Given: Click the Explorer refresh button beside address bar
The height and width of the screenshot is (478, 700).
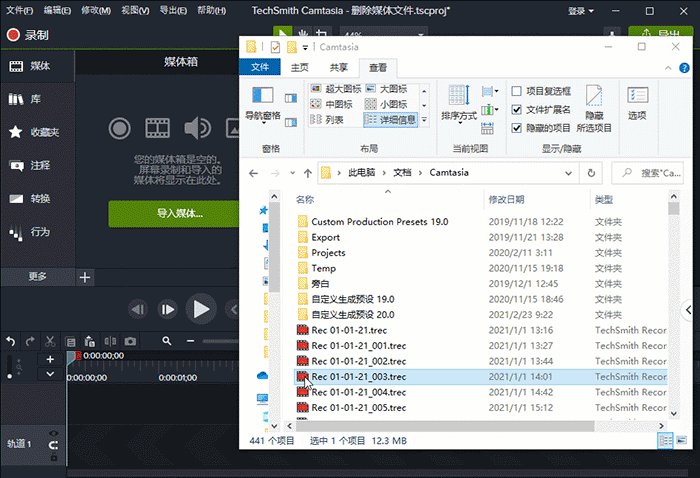Looking at the screenshot, I should coord(591,173).
